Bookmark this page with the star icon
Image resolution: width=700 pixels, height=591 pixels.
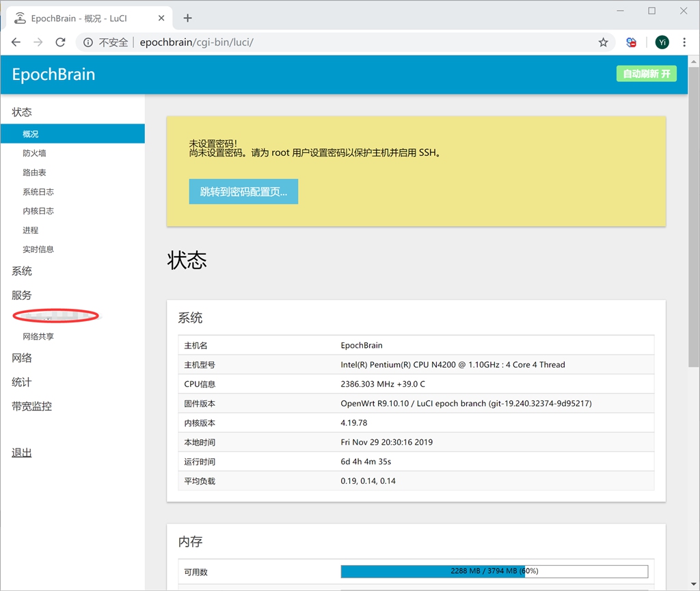tap(603, 42)
